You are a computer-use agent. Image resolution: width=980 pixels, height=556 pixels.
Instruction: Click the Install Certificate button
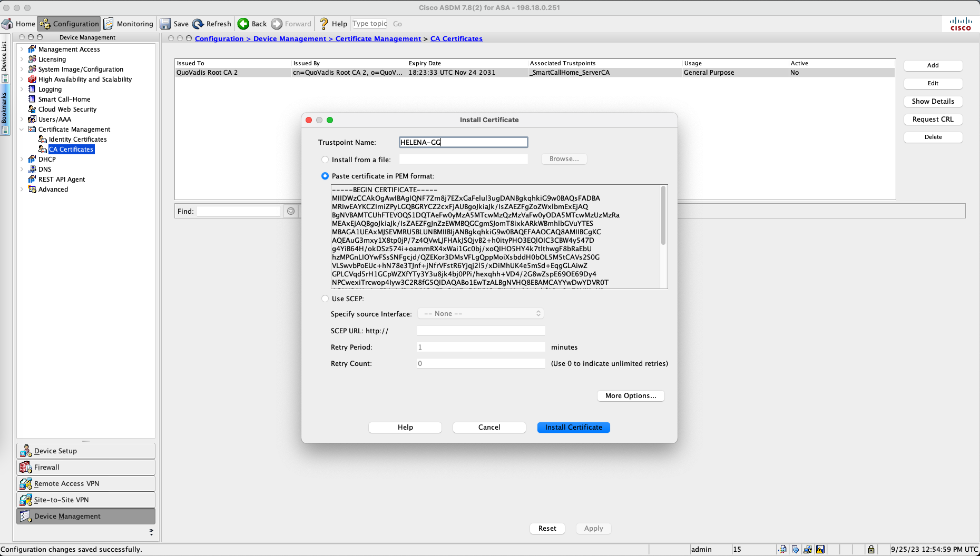pos(573,427)
